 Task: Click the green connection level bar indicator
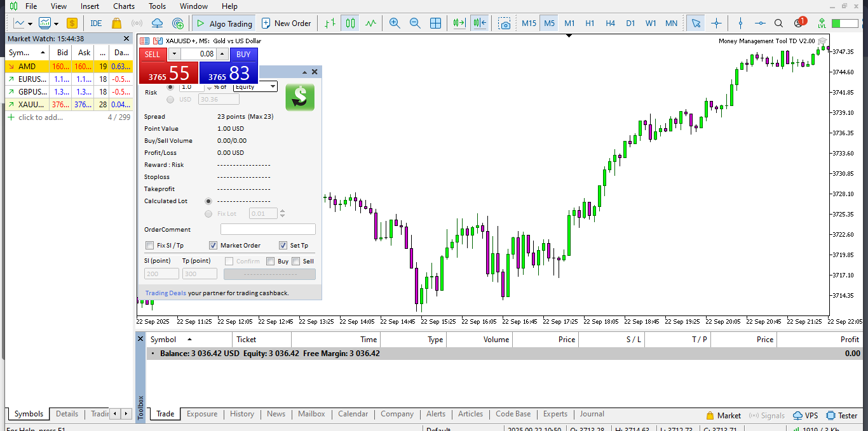point(844,23)
